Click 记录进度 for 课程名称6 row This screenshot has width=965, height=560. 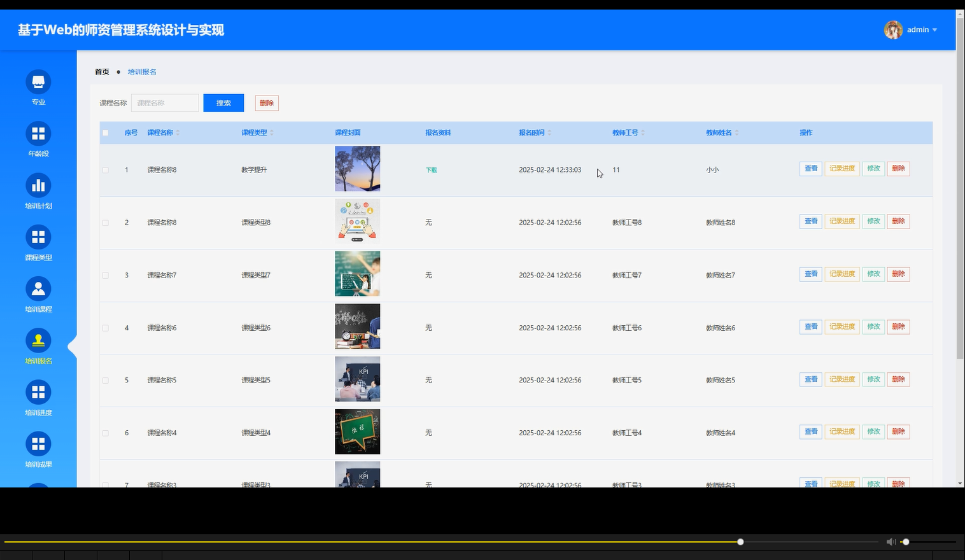842,327
